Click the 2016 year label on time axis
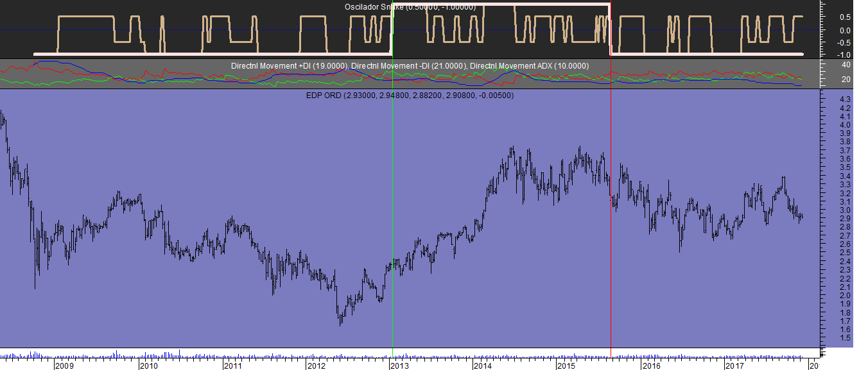868x370 pixels. click(651, 366)
